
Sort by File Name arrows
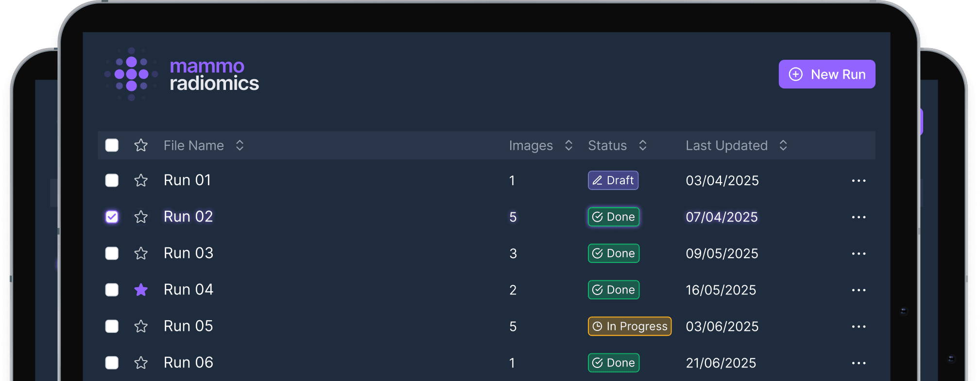point(240,145)
